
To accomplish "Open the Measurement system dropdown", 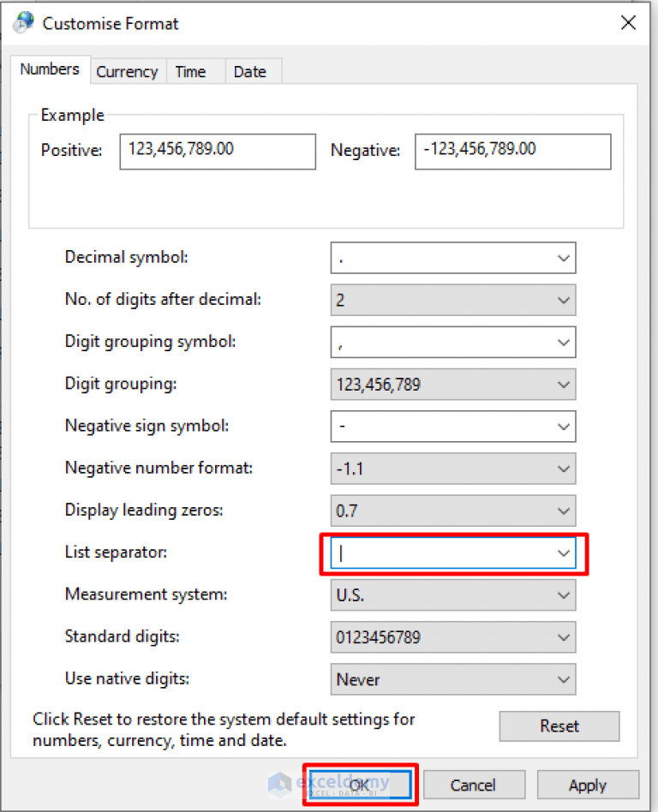I will coord(453,595).
